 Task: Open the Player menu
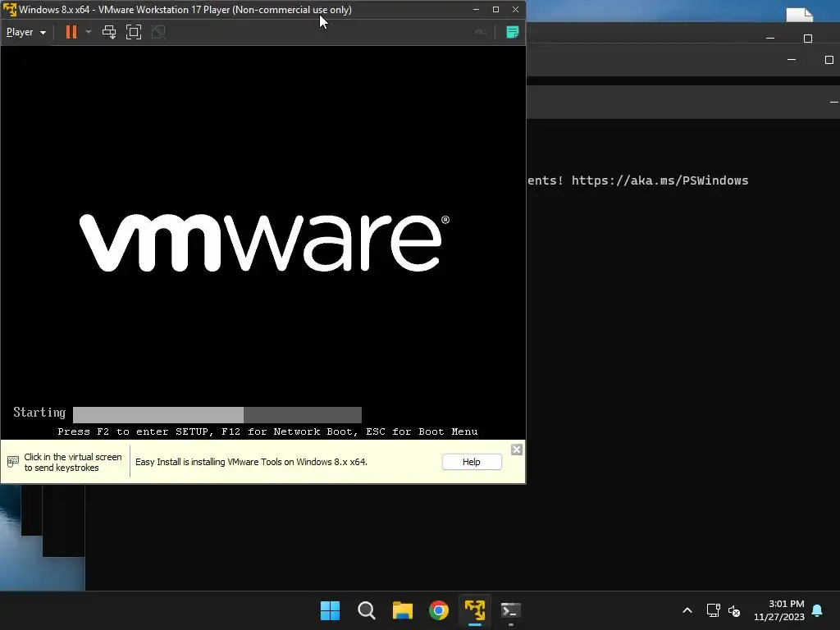point(25,32)
